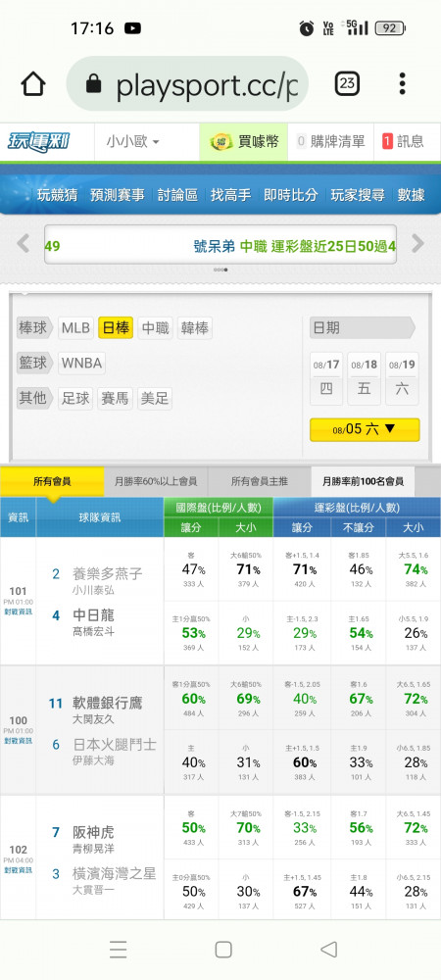
Task: Pick date 08/19 六
Action: pos(402,378)
